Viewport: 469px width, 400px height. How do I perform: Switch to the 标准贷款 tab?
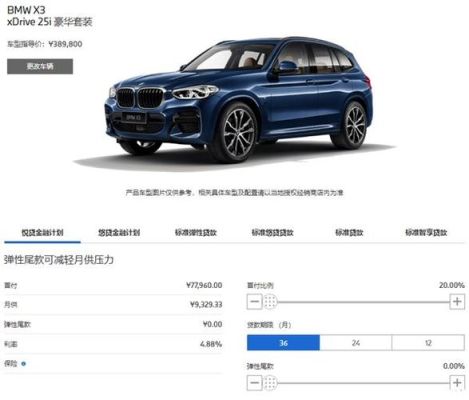click(x=349, y=233)
